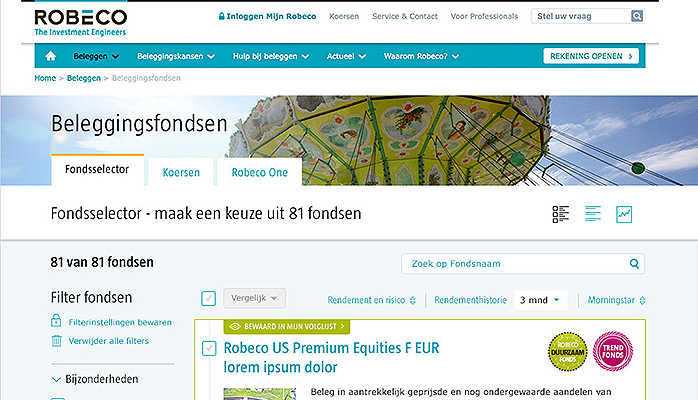Switch to compact lines view icon

point(592,214)
